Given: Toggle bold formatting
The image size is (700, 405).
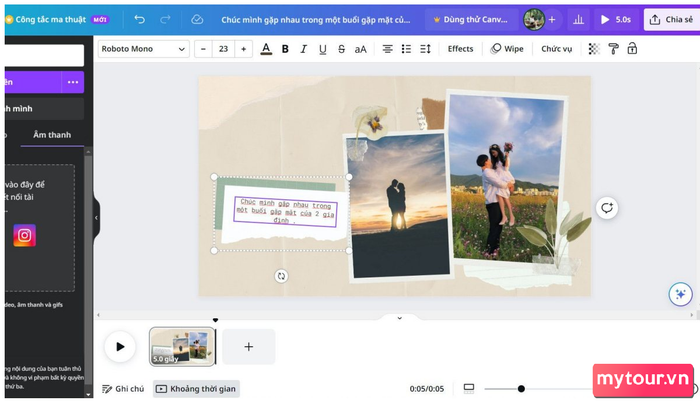Looking at the screenshot, I should (x=285, y=49).
